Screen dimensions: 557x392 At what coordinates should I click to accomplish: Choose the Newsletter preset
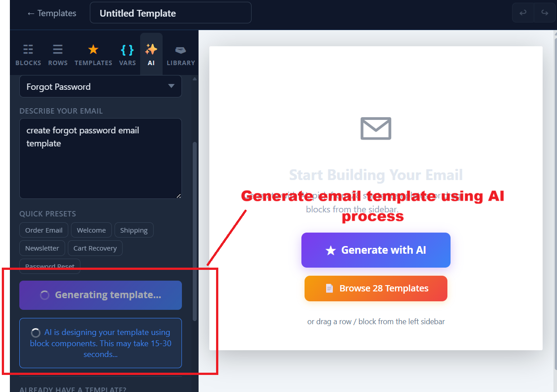pos(42,248)
